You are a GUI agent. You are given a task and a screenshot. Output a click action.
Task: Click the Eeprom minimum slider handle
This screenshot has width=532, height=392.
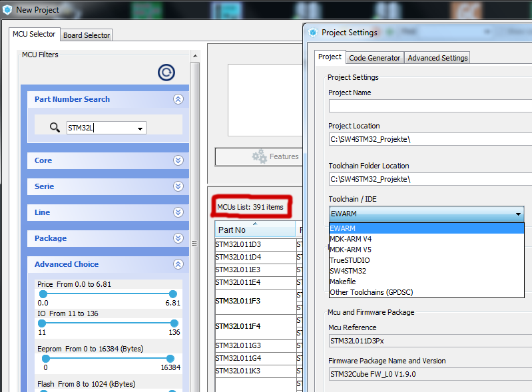click(46, 359)
